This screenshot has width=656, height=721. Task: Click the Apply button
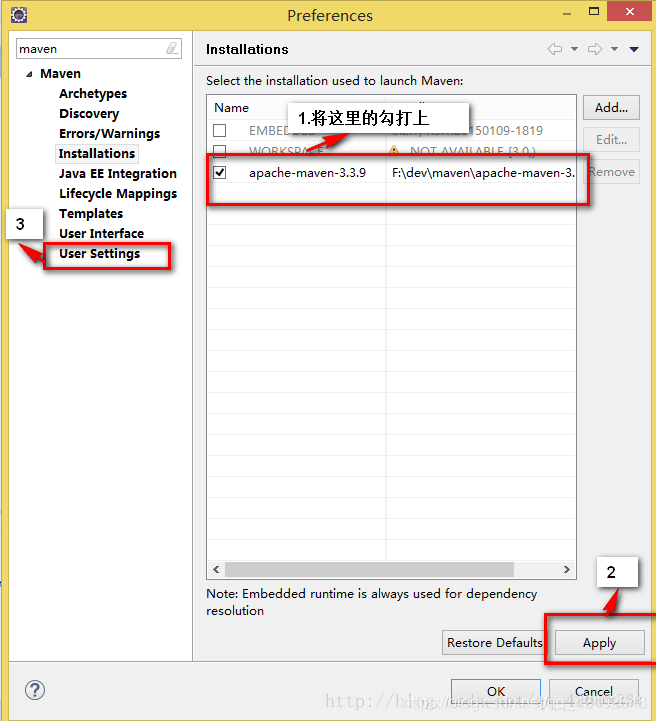tap(599, 642)
